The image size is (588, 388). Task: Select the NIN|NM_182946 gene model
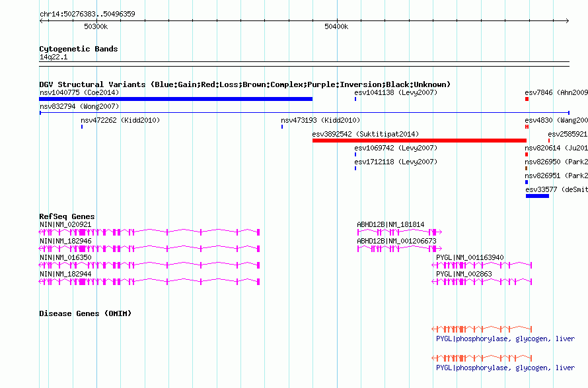point(149,249)
